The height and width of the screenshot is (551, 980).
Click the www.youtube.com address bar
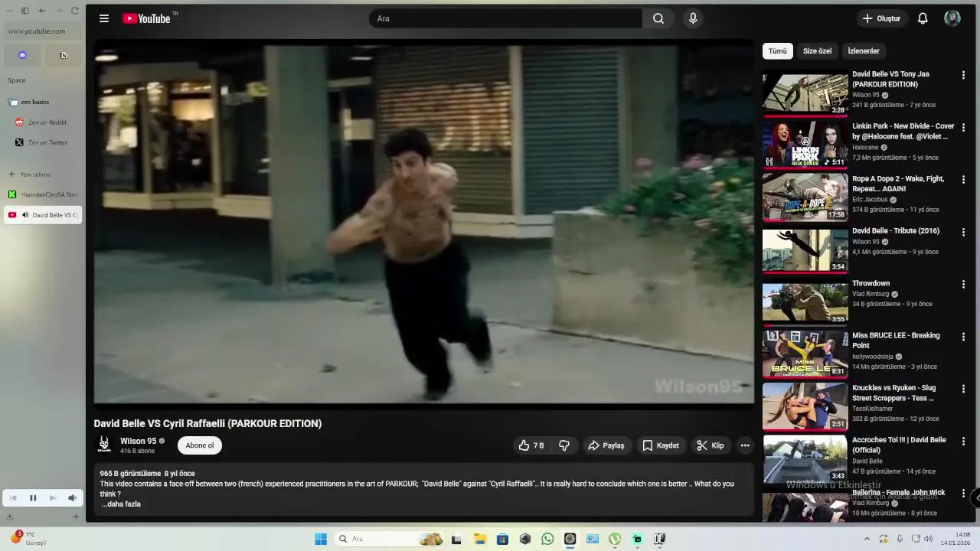[43, 31]
